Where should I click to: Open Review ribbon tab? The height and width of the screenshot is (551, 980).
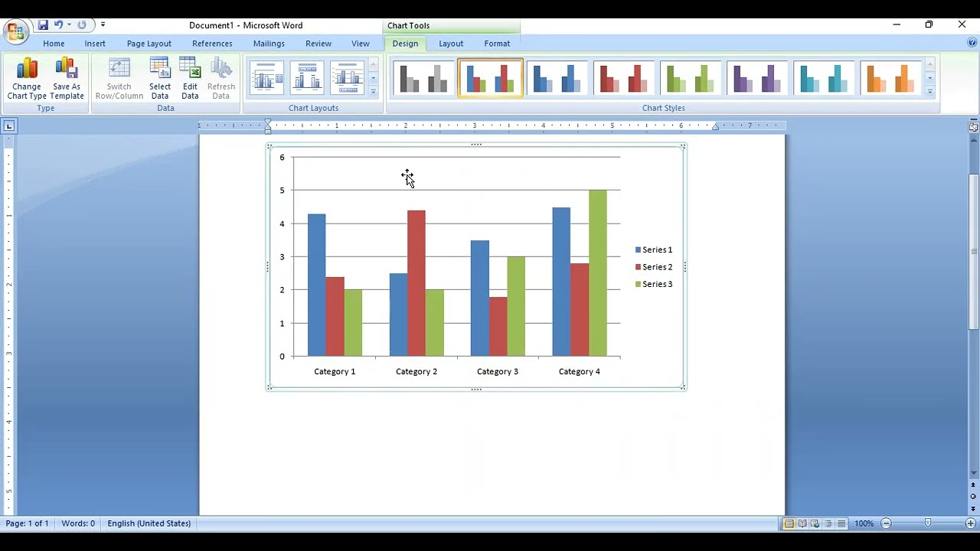[x=318, y=44]
